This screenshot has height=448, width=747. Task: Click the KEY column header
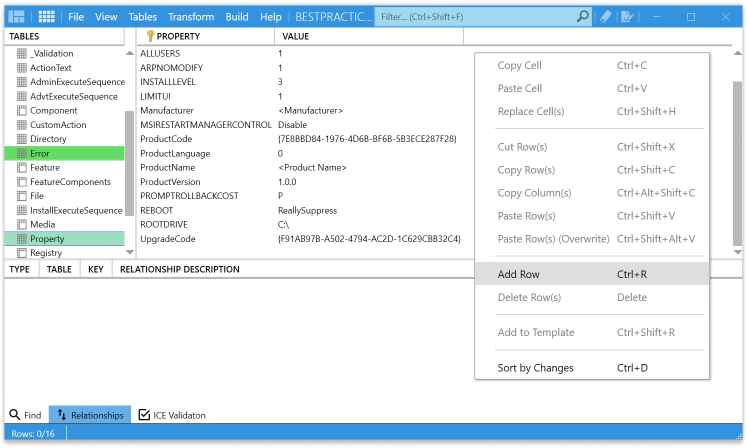(96, 269)
